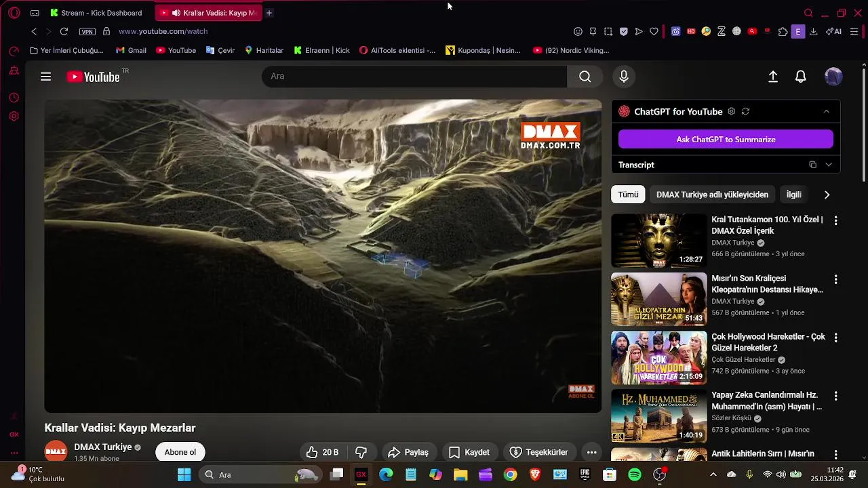Image resolution: width=868 pixels, height=488 pixels.
Task: Open Opera extensions puzzle icon
Action: (x=783, y=31)
